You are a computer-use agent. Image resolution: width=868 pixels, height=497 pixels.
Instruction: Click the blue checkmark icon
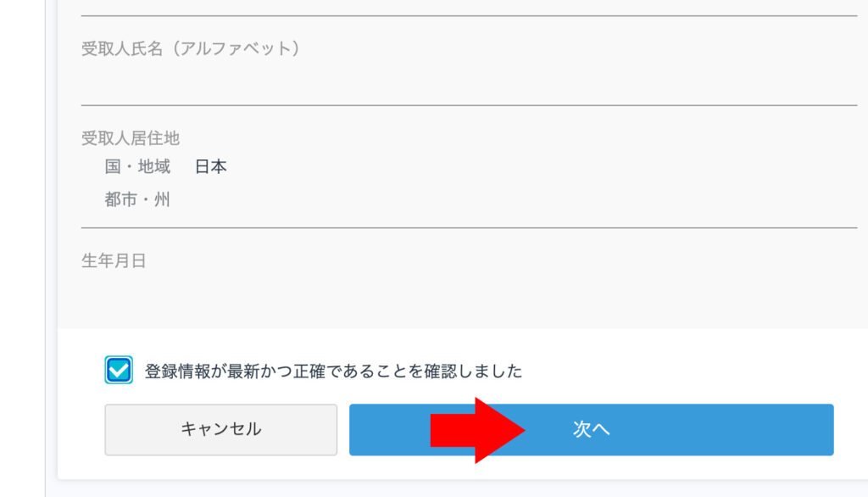pyautogui.click(x=119, y=370)
